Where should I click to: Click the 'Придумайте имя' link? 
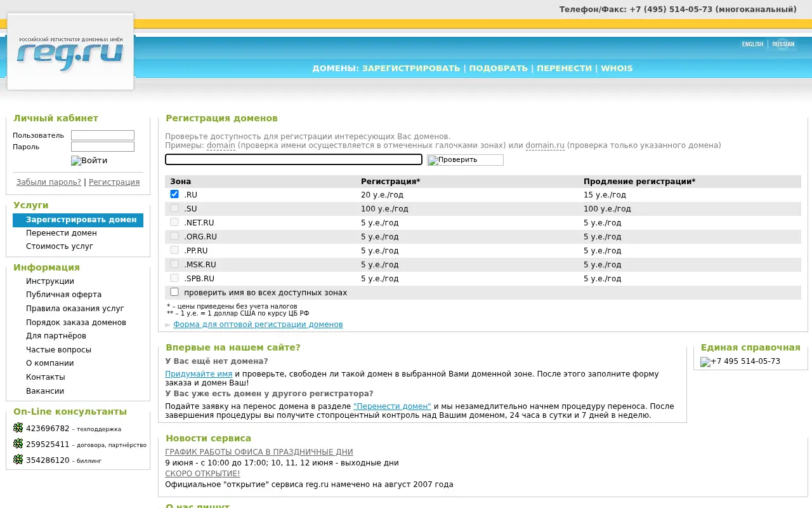[199, 374]
